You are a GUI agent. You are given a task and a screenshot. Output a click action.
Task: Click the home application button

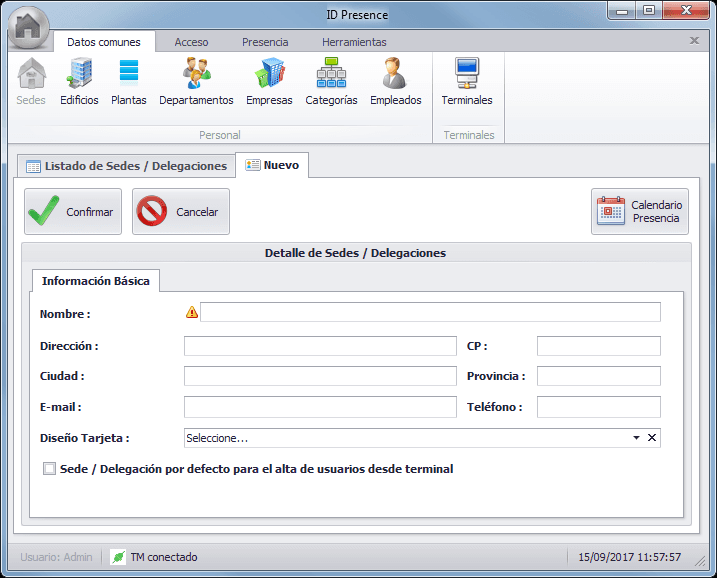[x=28, y=27]
